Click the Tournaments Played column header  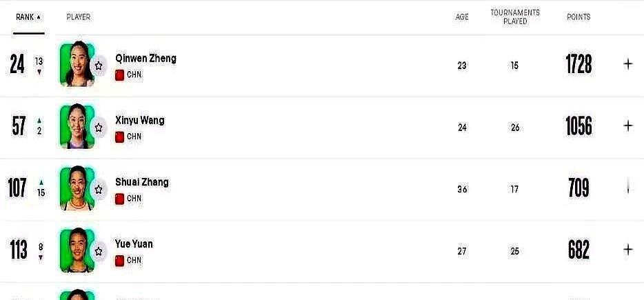point(515,17)
